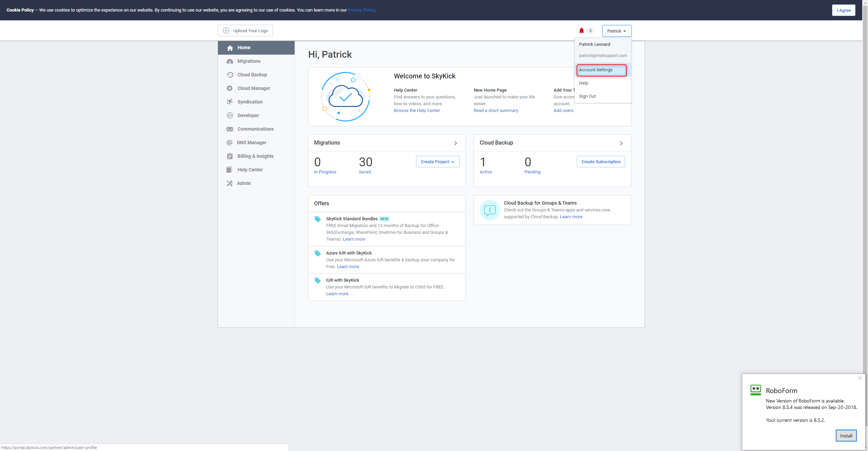Expand the Migrations card chevron

(x=456, y=143)
